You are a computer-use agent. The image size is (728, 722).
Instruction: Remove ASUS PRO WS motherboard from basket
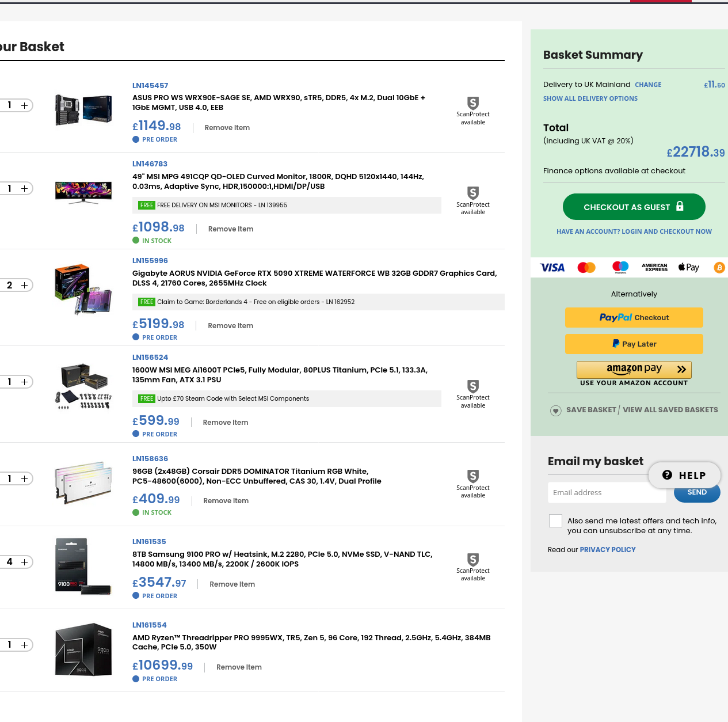coord(227,128)
